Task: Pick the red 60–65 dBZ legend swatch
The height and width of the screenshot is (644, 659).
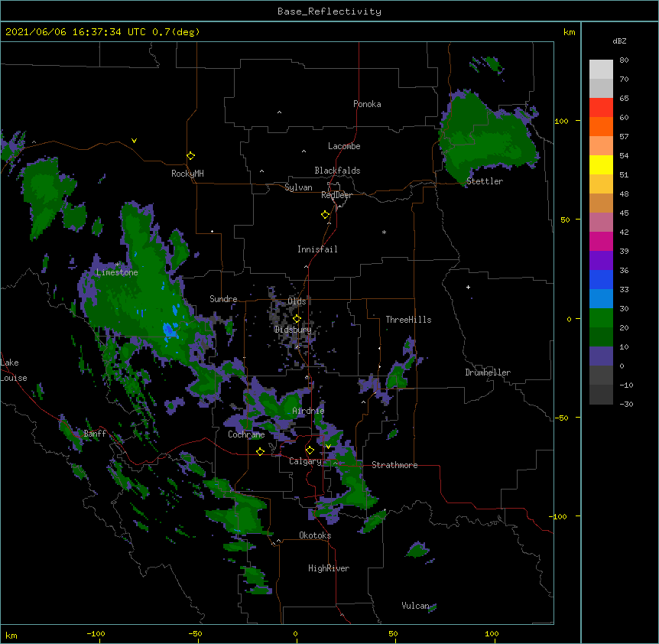Action: [x=601, y=108]
